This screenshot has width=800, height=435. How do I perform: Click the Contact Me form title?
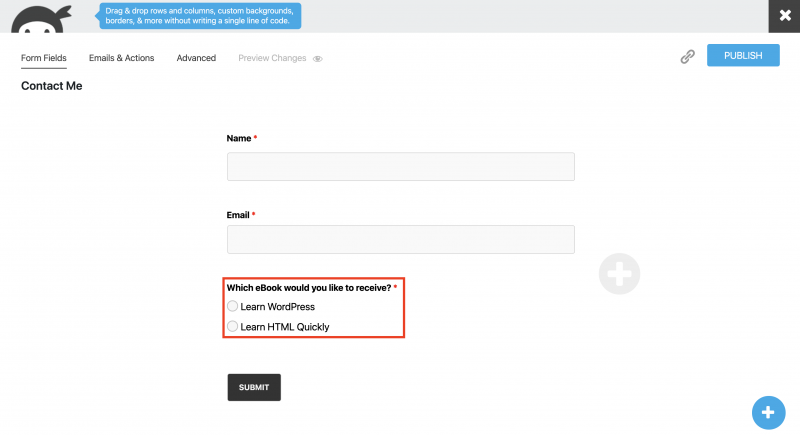coord(52,86)
